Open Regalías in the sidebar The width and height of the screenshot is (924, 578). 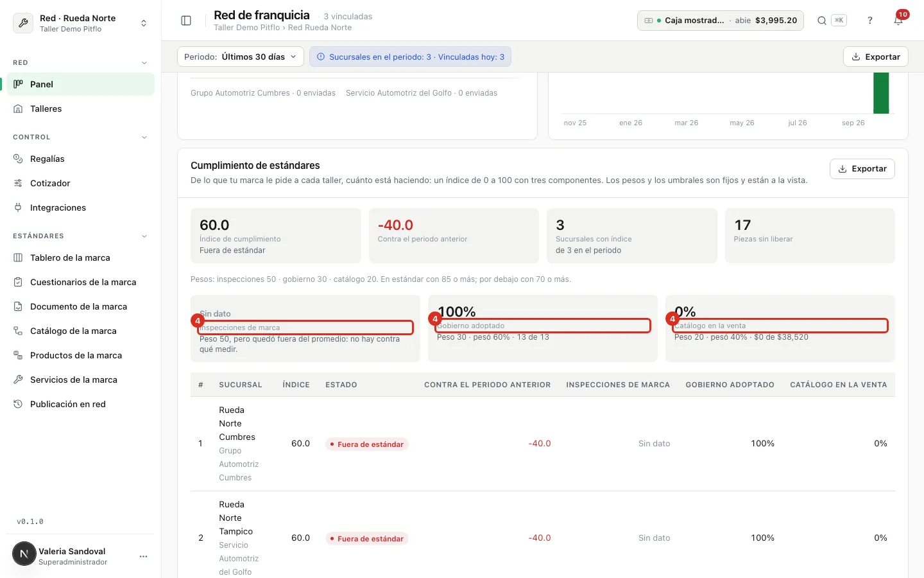pos(81,159)
